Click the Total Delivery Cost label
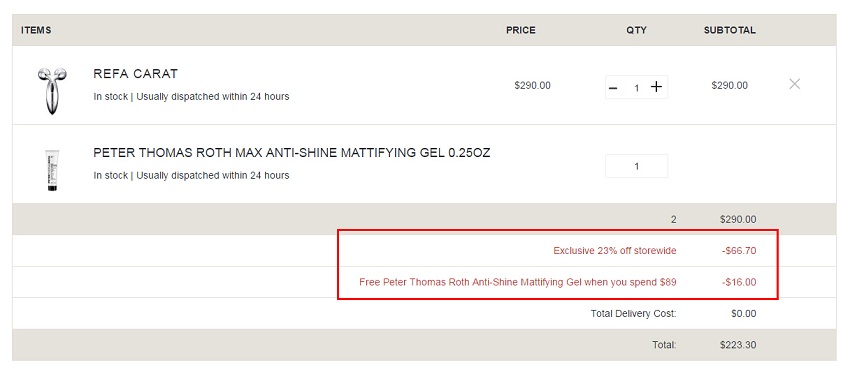 tap(633, 313)
